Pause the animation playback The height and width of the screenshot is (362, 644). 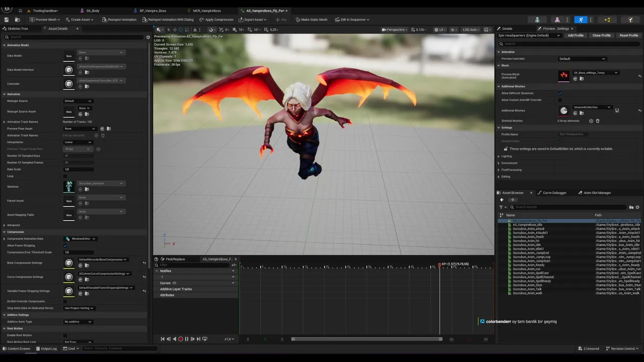click(x=187, y=339)
